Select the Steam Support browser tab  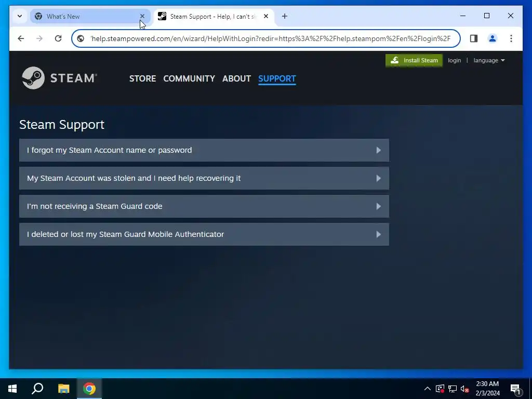coord(214,16)
